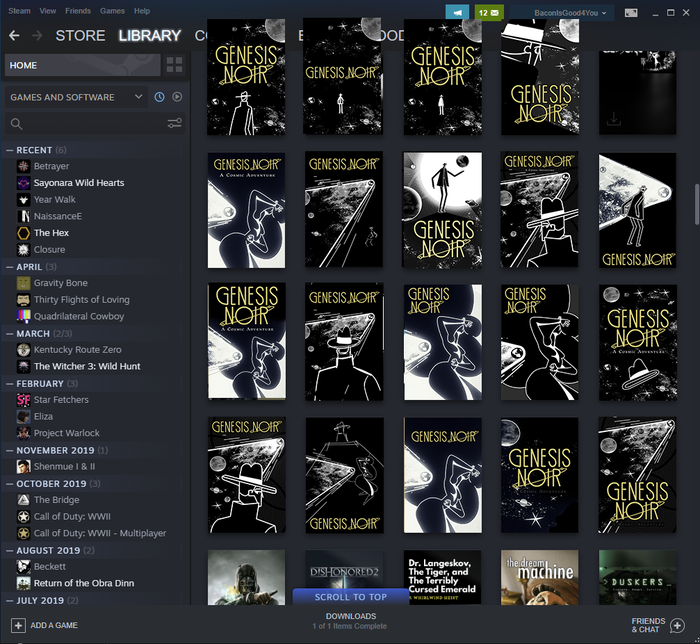Open the Friends & Chat label
700x644 pixels.
point(648,625)
